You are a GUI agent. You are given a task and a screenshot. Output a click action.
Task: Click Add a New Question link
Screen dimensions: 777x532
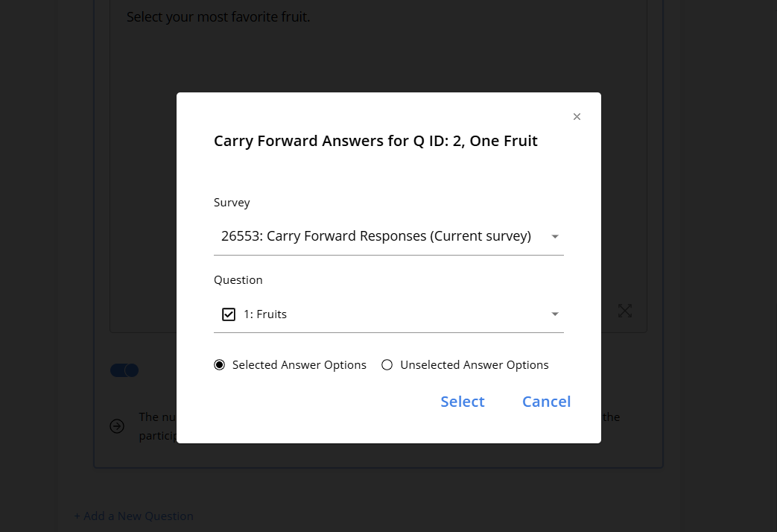click(x=134, y=516)
